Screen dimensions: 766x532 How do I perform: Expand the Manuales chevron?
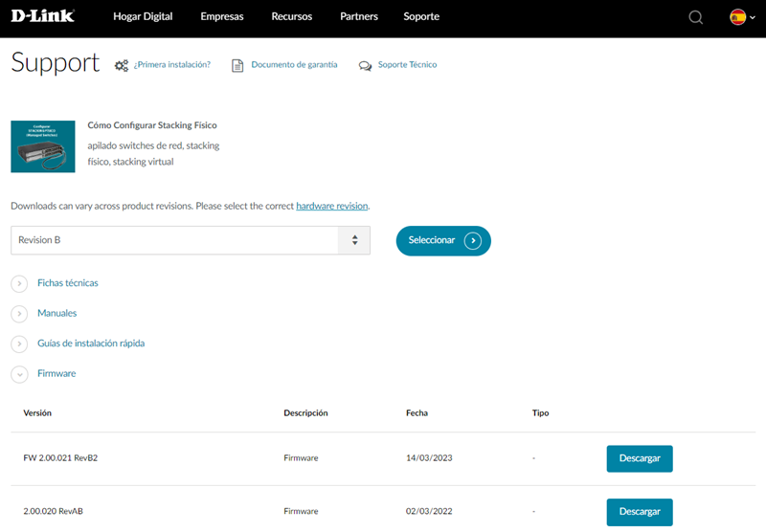(x=19, y=314)
